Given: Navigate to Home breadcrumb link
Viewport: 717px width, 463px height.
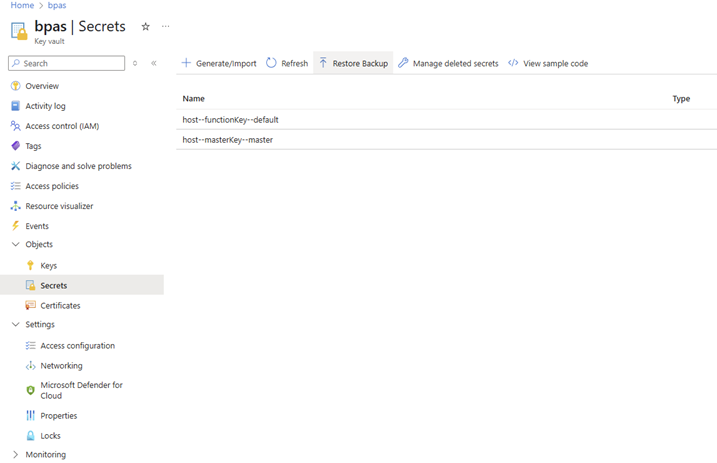Looking at the screenshot, I should click(22, 5).
